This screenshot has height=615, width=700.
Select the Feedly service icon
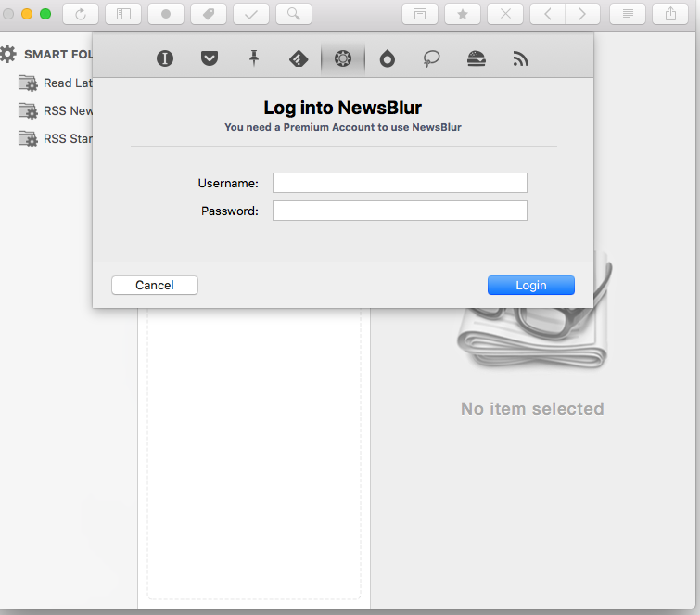coord(299,58)
